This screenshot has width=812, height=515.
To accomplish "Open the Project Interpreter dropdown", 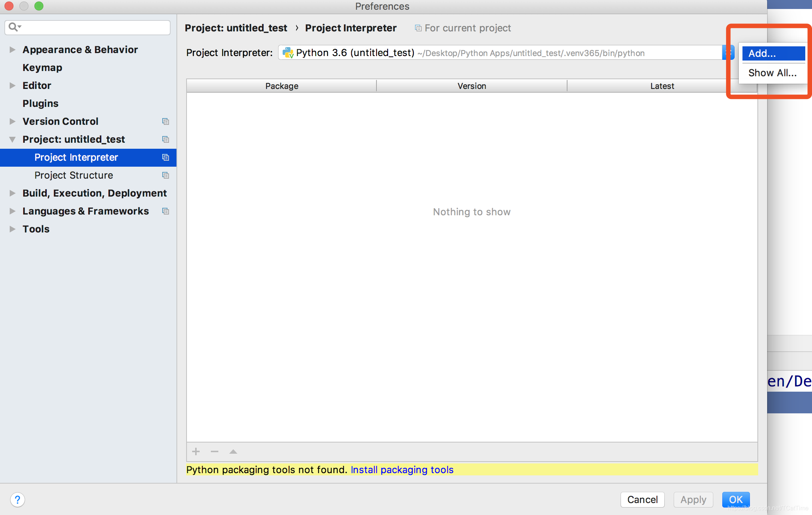I will click(x=728, y=53).
